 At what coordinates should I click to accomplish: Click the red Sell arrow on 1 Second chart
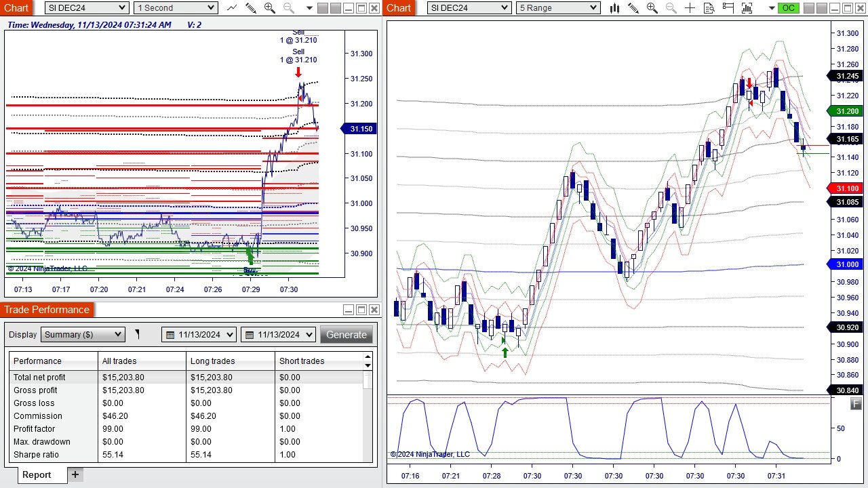click(298, 72)
